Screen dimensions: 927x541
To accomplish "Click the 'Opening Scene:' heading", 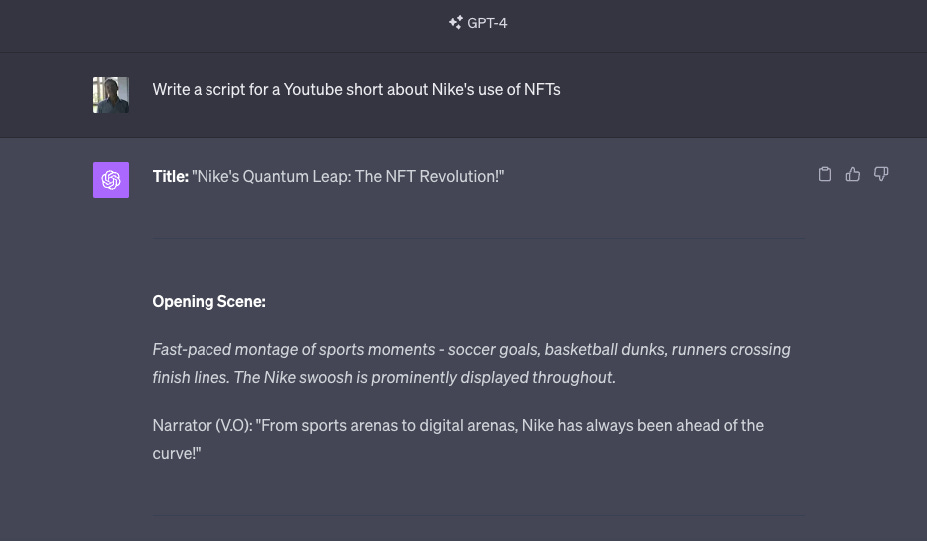I will point(209,302).
